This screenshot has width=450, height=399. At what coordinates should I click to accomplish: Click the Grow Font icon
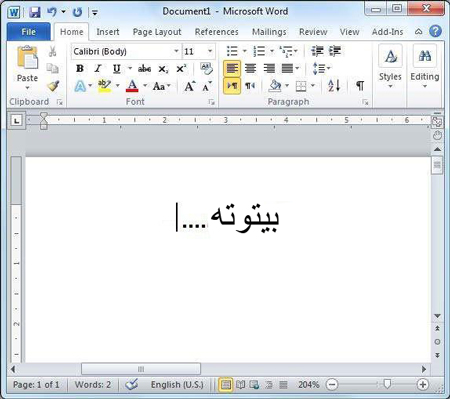click(190, 86)
